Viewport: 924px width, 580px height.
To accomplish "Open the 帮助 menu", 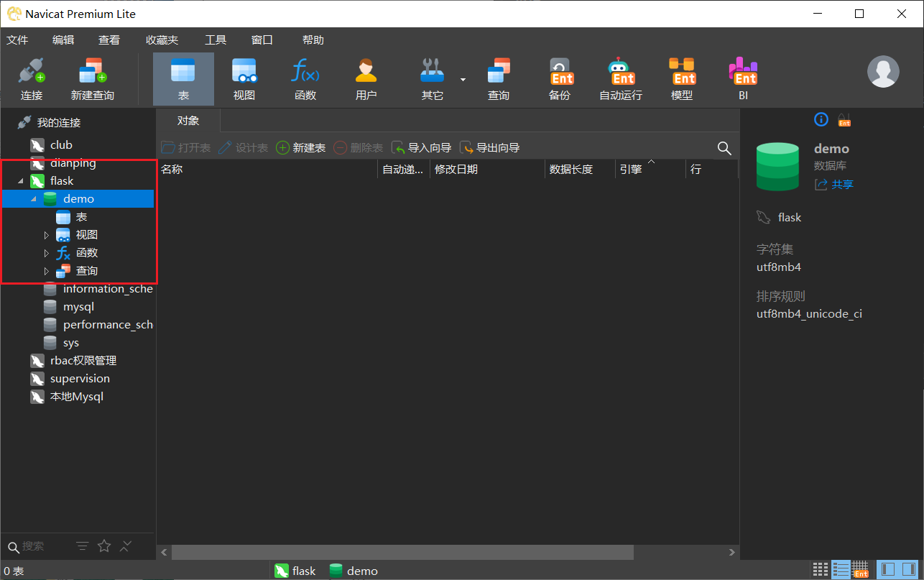I will (313, 40).
